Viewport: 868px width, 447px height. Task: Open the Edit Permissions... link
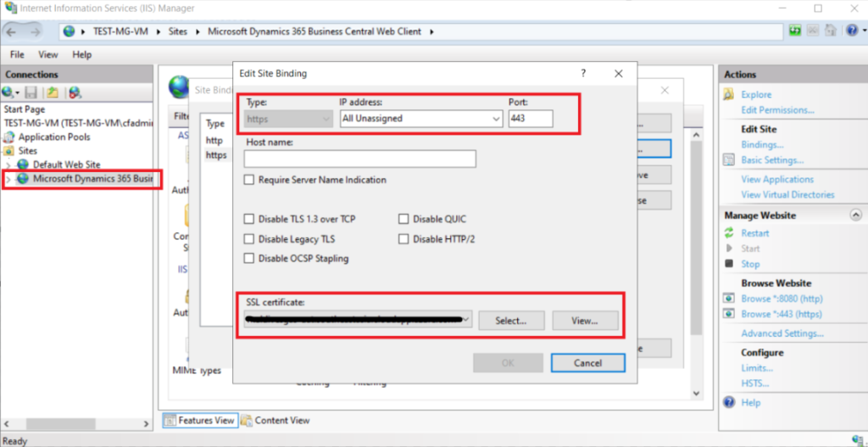tap(778, 110)
